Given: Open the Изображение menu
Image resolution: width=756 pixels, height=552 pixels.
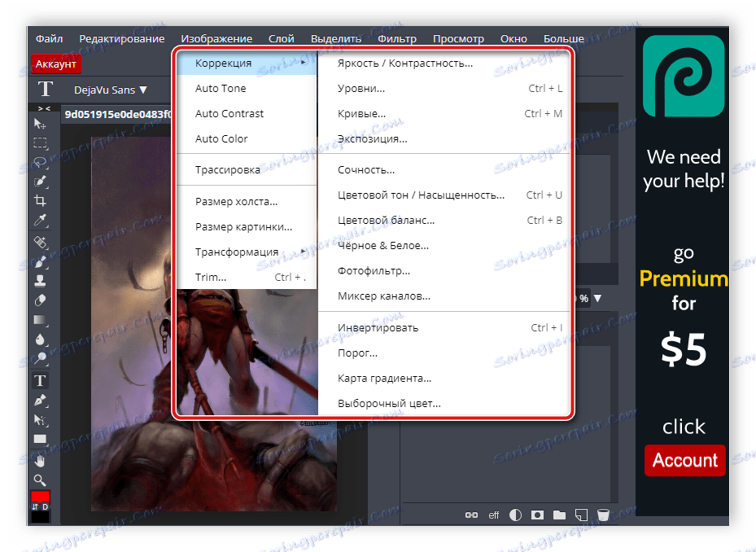Looking at the screenshot, I should click(216, 38).
